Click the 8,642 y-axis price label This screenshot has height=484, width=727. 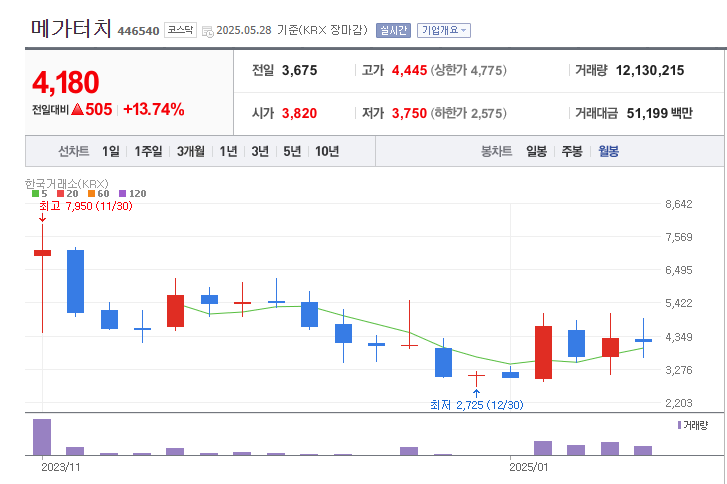(679, 204)
